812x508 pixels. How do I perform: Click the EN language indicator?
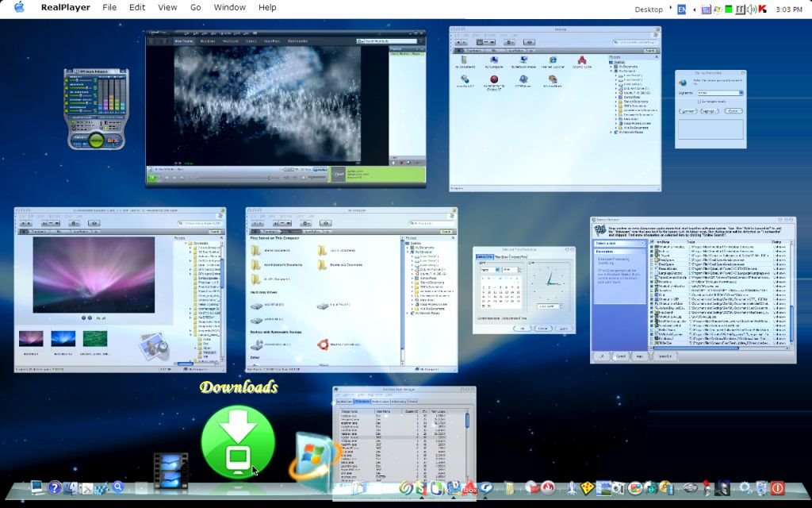tap(681, 9)
